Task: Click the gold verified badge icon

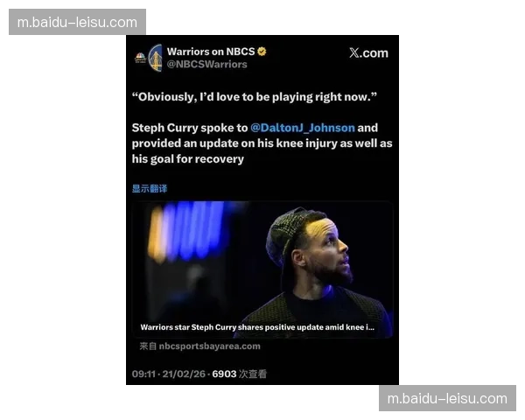Action: 262,52
